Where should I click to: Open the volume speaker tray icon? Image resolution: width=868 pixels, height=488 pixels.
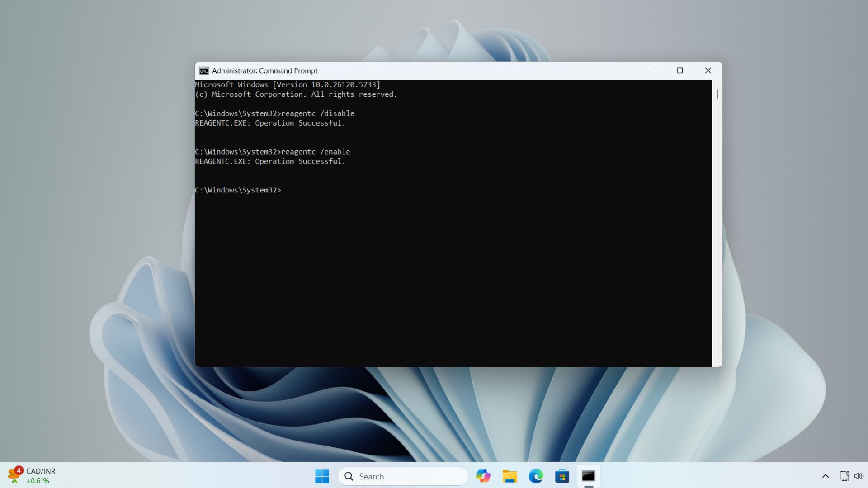tap(858, 476)
